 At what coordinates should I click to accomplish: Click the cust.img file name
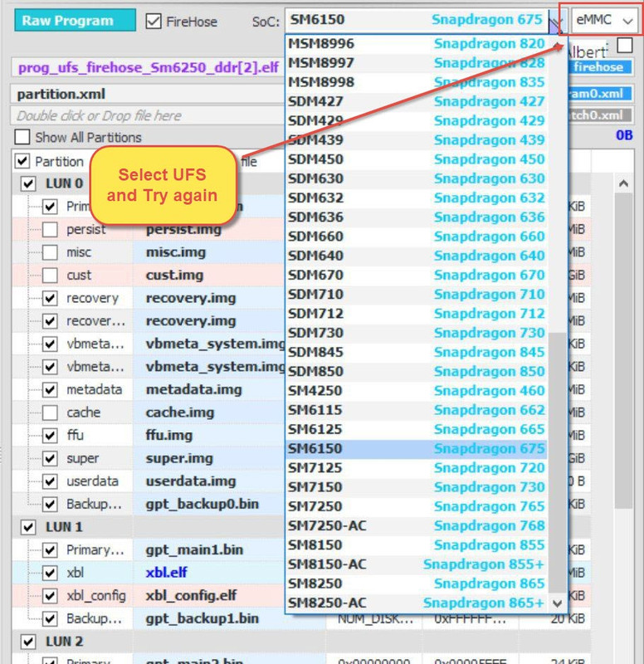(x=174, y=276)
